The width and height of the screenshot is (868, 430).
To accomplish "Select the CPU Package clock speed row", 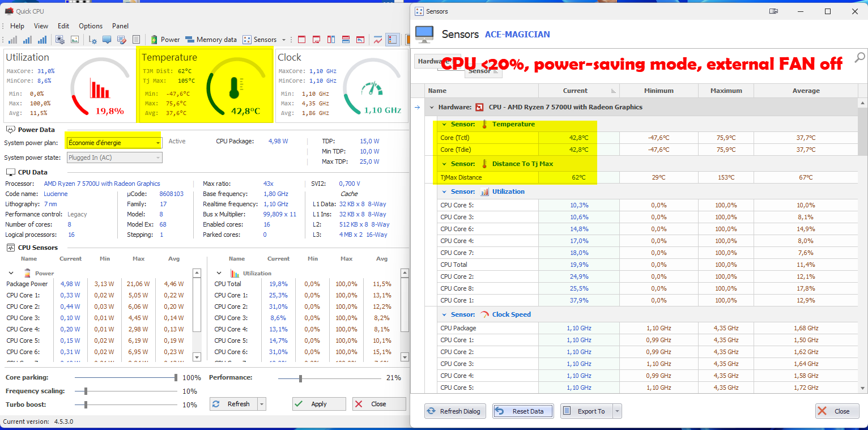I will tap(648, 328).
